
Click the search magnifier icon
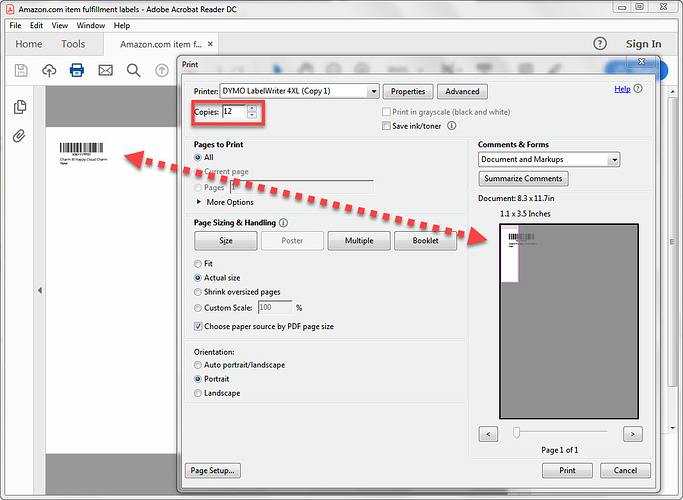(x=133, y=70)
